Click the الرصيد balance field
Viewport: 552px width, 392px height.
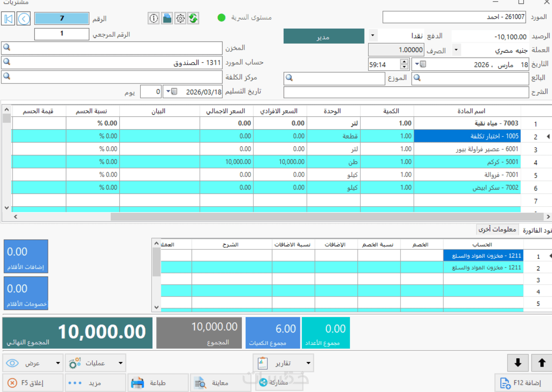point(490,36)
